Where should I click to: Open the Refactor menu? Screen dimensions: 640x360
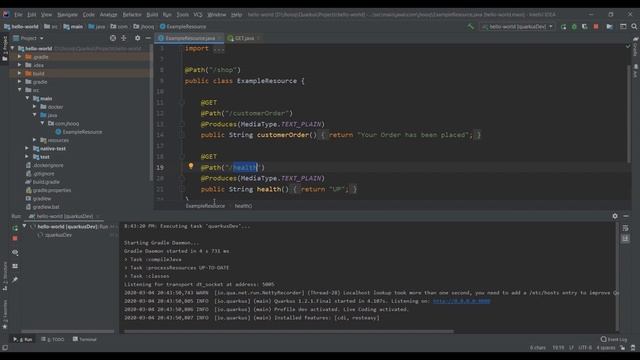[x=132, y=14]
